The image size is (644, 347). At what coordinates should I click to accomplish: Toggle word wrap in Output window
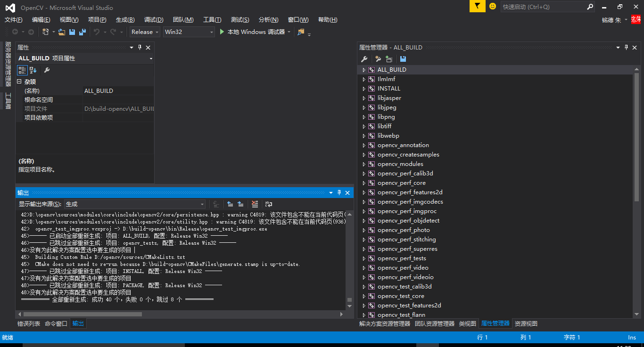[x=269, y=204]
